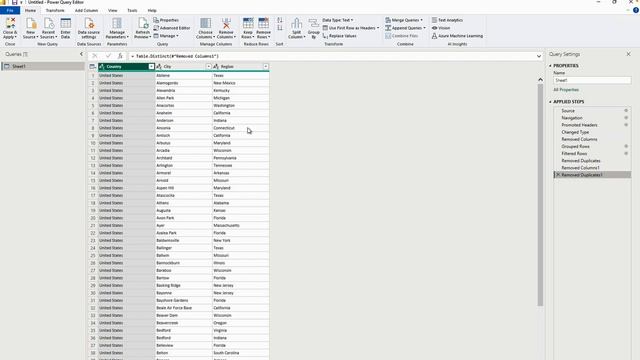Image resolution: width=640 pixels, height=360 pixels.
Task: Open query Properties in the ribbon
Action: coord(166,20)
